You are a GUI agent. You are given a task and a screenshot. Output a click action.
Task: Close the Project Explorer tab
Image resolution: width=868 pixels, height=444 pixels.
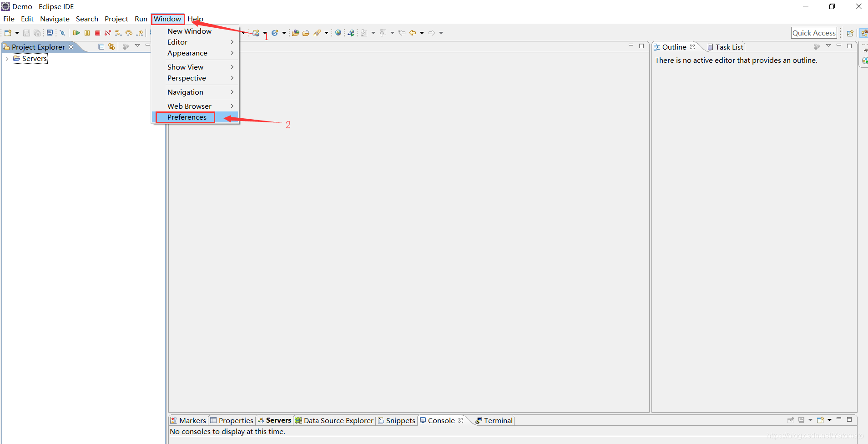point(71,47)
